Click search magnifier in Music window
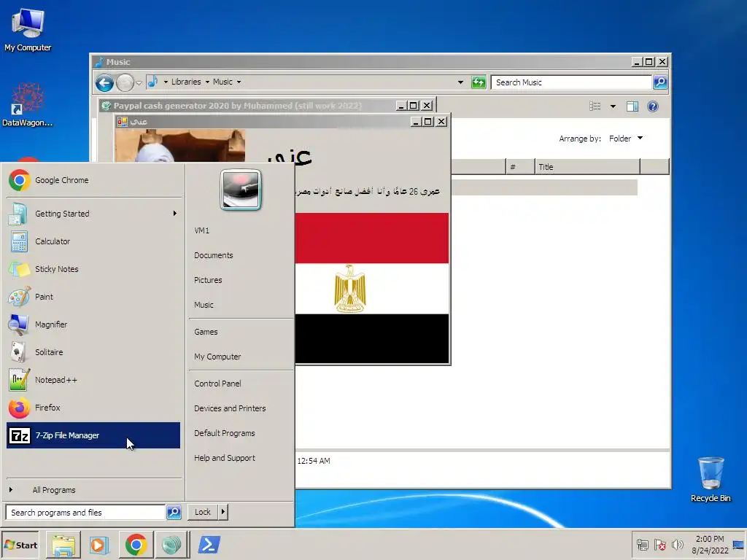The width and height of the screenshot is (747, 560). click(659, 82)
